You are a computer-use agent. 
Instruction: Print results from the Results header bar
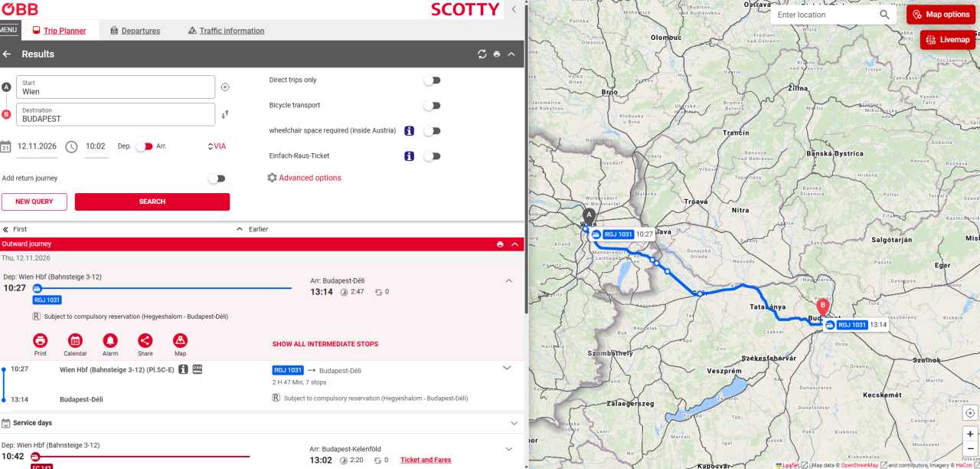[497, 54]
